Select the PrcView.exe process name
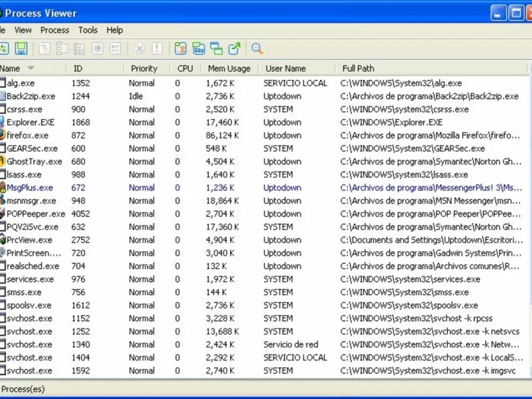This screenshot has width=532, height=399. 29,240
